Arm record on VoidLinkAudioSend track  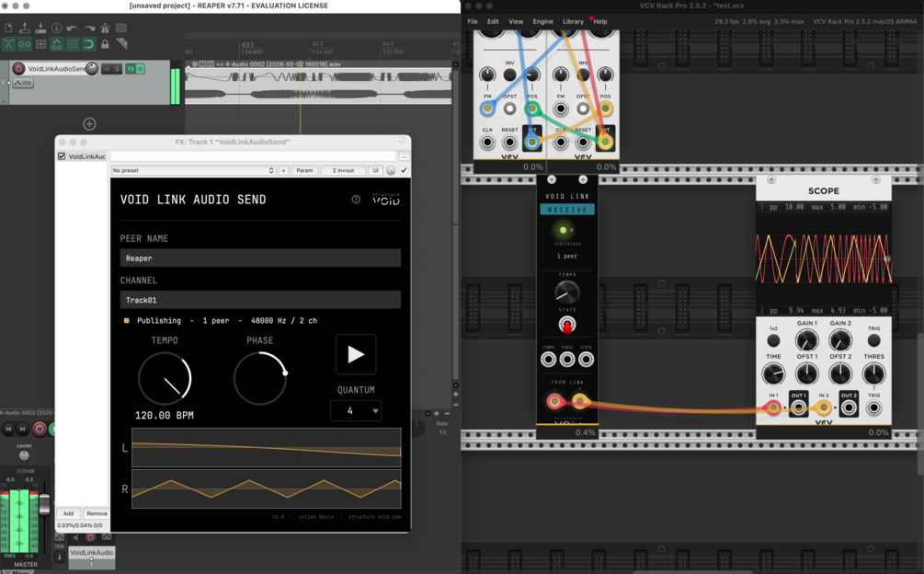click(18, 69)
